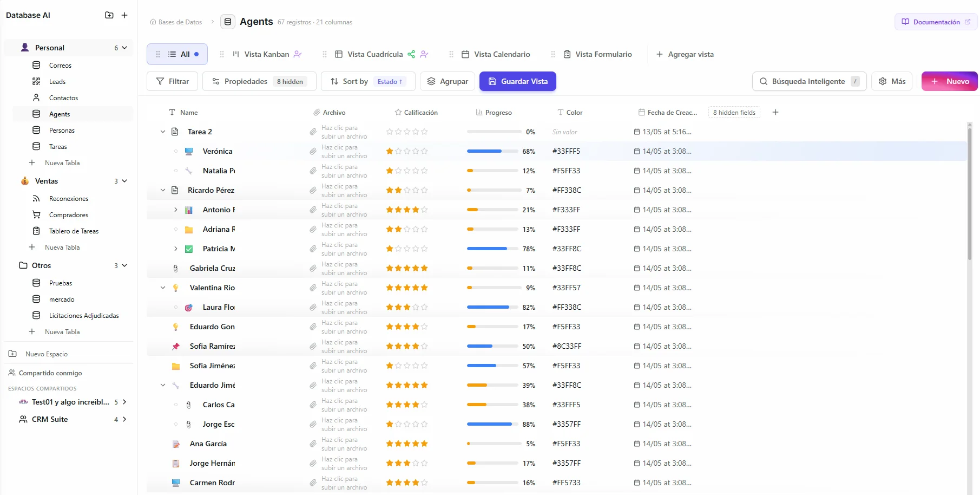Switch to Vista Formulario tab
Image resolution: width=980 pixels, height=495 pixels.
(x=603, y=54)
